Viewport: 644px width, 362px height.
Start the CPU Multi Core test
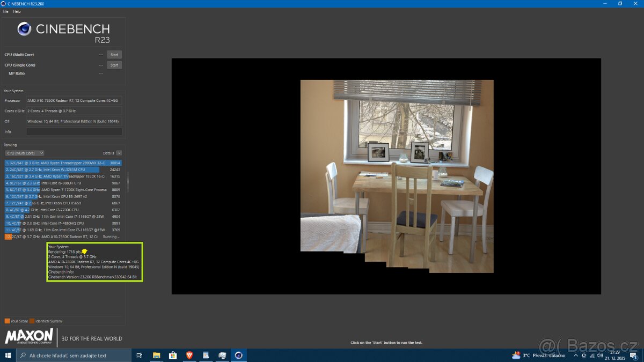point(114,55)
